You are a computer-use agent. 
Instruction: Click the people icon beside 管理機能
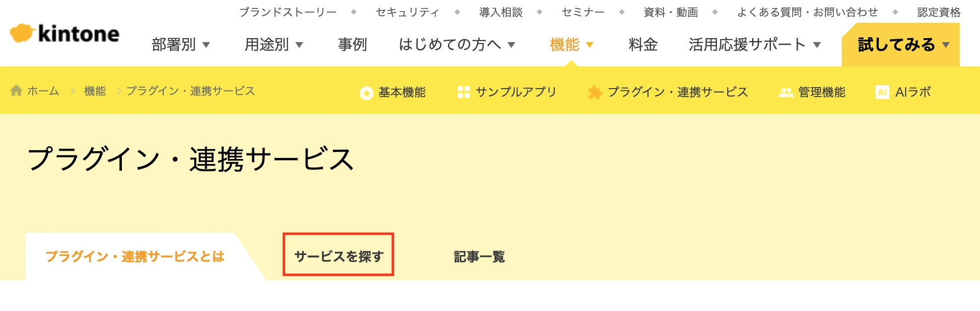[x=786, y=93]
